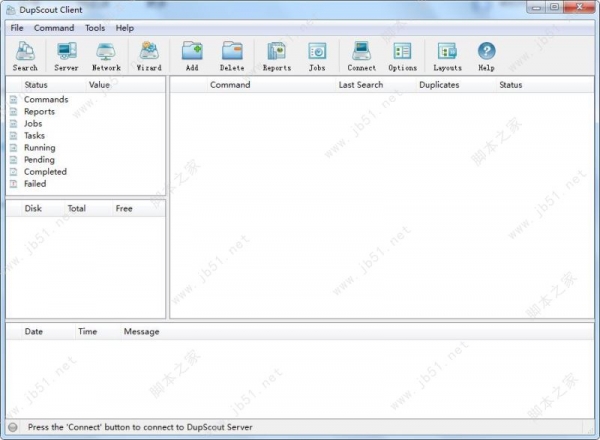Maximize the DupScout Client window

[x=554, y=8]
